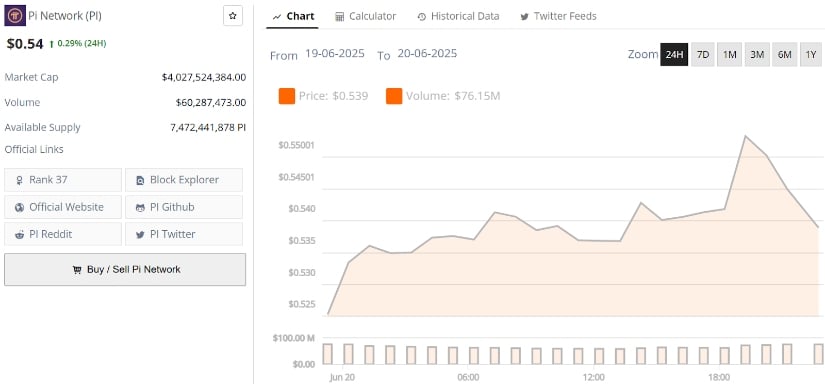825x384 pixels.
Task: Click the Github cat icon
Action: (x=140, y=208)
